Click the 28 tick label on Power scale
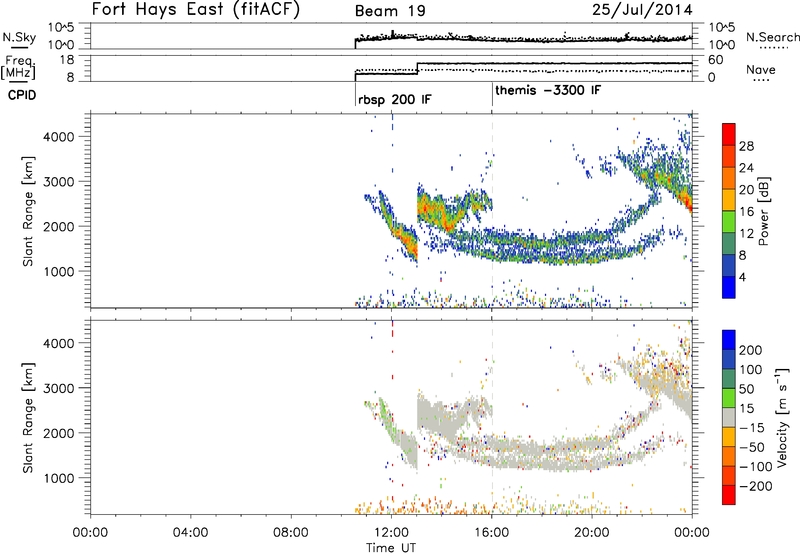 coord(746,146)
